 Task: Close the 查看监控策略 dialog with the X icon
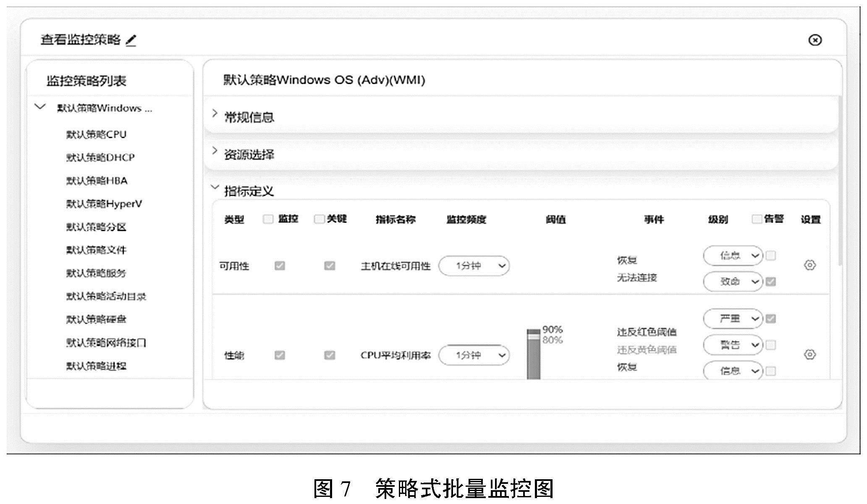(815, 40)
